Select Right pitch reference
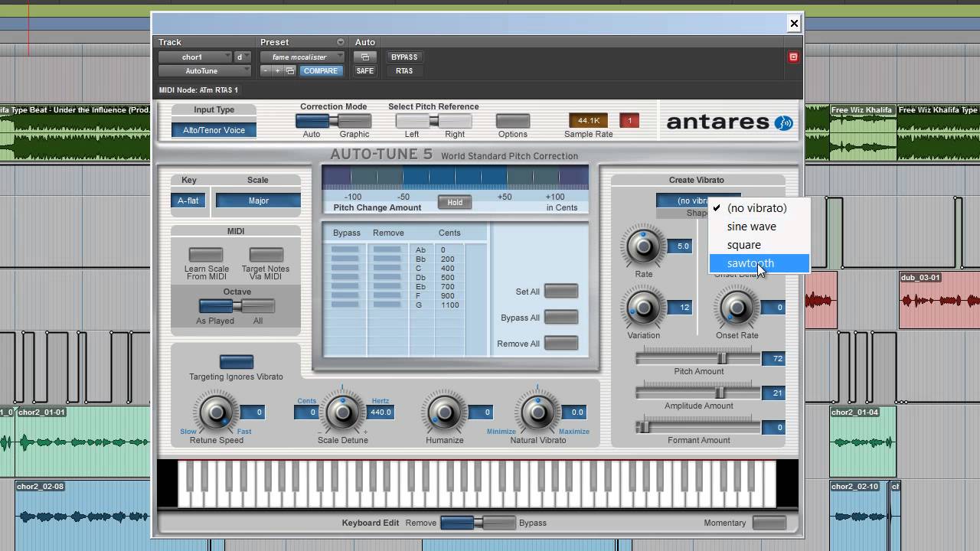 tap(454, 121)
